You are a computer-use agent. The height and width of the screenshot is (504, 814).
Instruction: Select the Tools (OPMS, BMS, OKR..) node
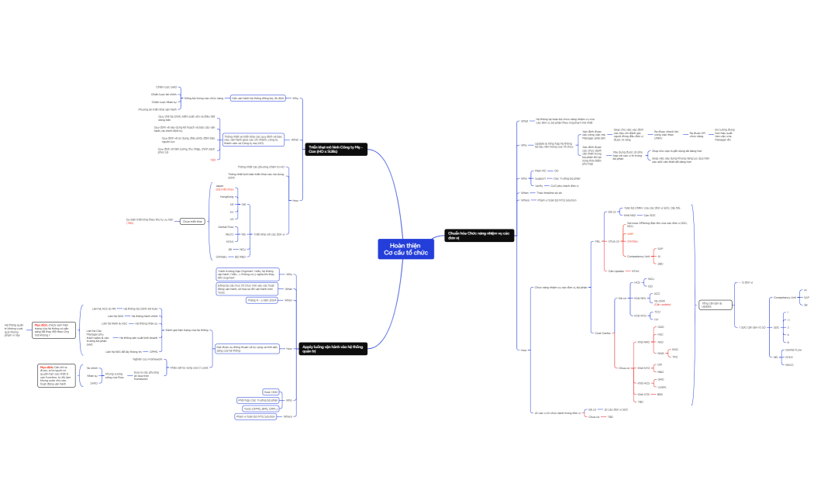click(x=260, y=408)
